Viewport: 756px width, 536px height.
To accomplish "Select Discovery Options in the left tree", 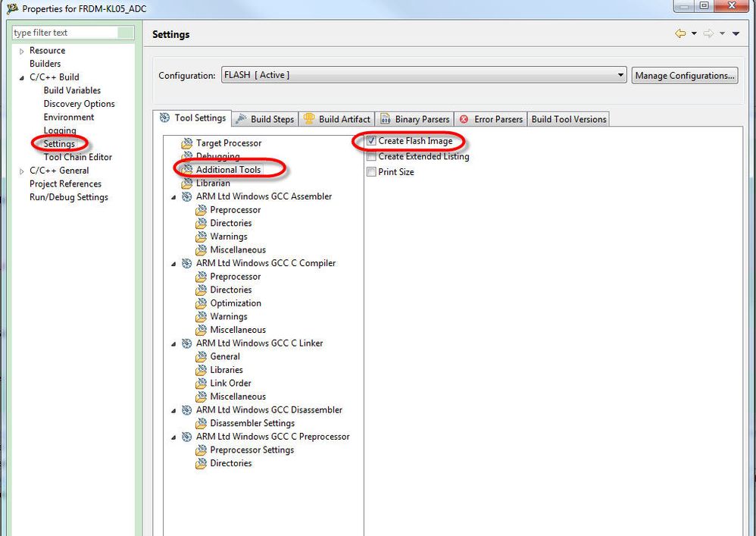I will click(79, 104).
